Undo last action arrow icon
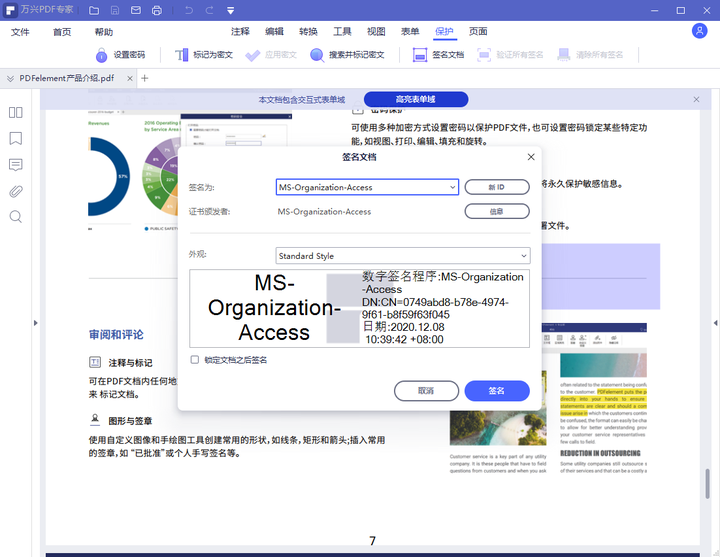This screenshot has width=720, height=557. [x=188, y=10]
